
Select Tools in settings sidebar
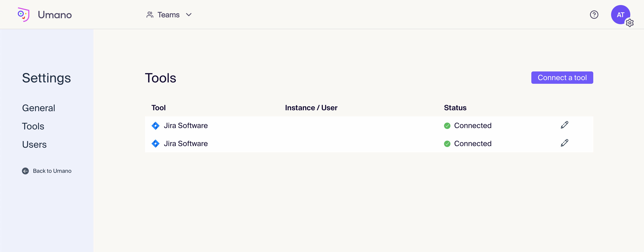coord(33,126)
